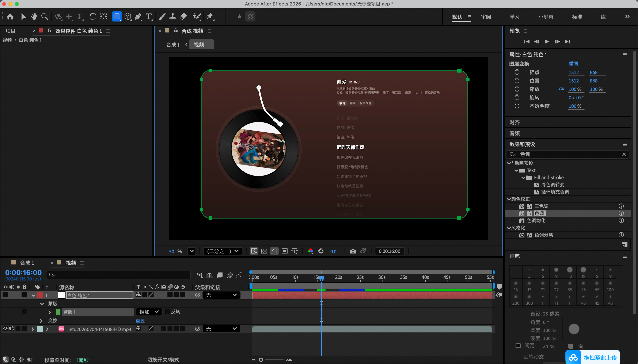This screenshot has height=364, width=638.
Task: Switch to the 合成 1 timeline tab
Action: pos(27,263)
